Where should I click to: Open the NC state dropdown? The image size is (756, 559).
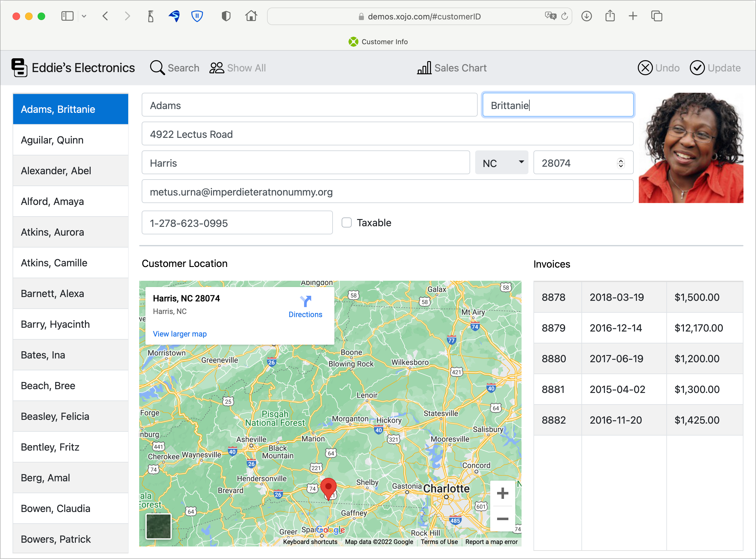click(501, 163)
